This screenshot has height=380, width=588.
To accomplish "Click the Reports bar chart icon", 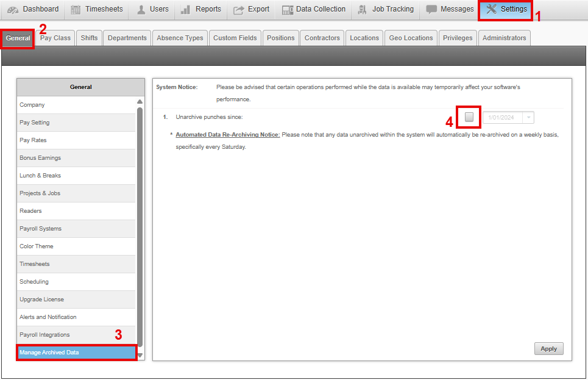I will coord(185,10).
